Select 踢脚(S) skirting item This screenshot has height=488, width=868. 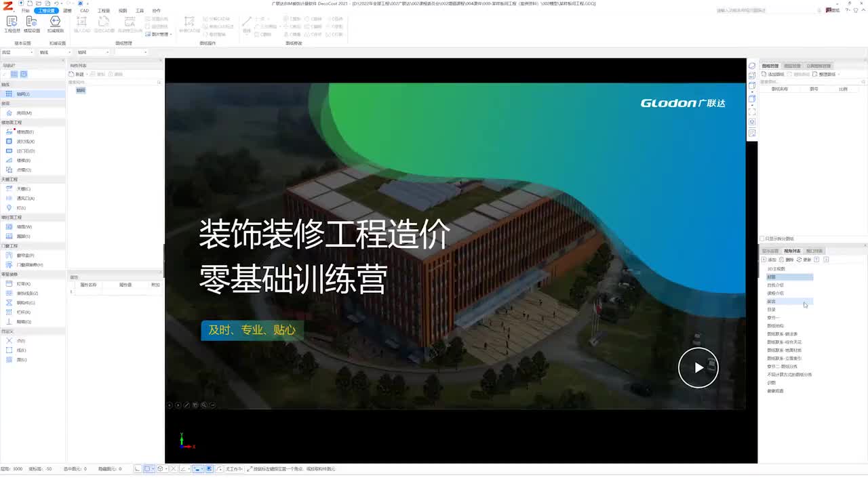coord(33,237)
